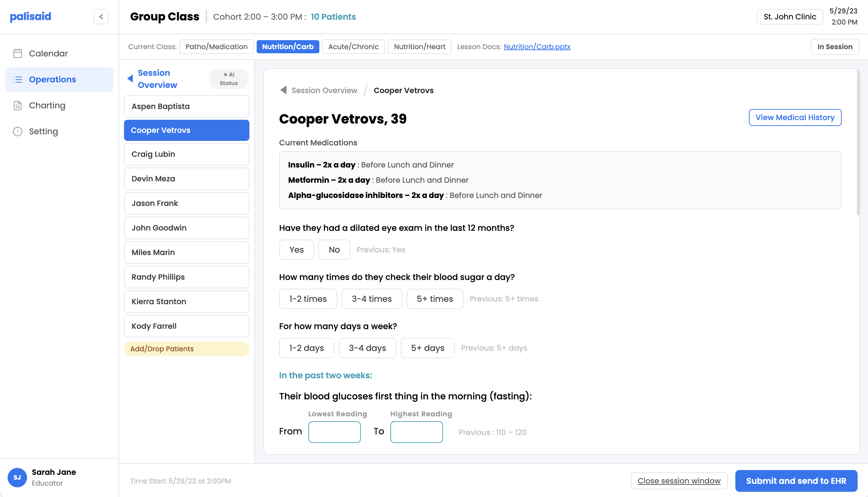
Task: Open the Nutrition/Carb.pptx lesson doc link
Action: (x=537, y=47)
